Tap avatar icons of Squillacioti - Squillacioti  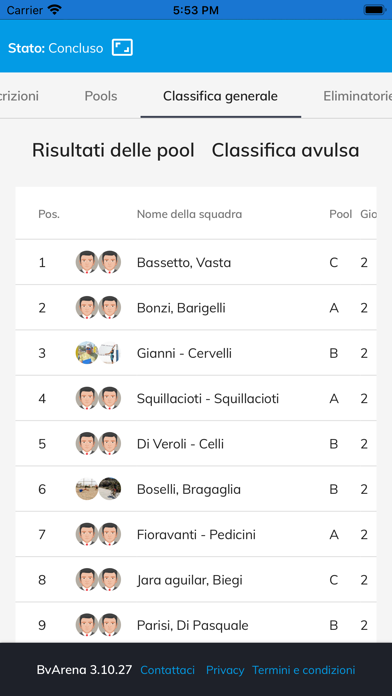[x=98, y=399]
